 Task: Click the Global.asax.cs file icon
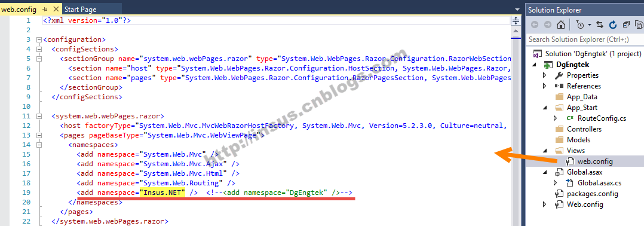570,183
